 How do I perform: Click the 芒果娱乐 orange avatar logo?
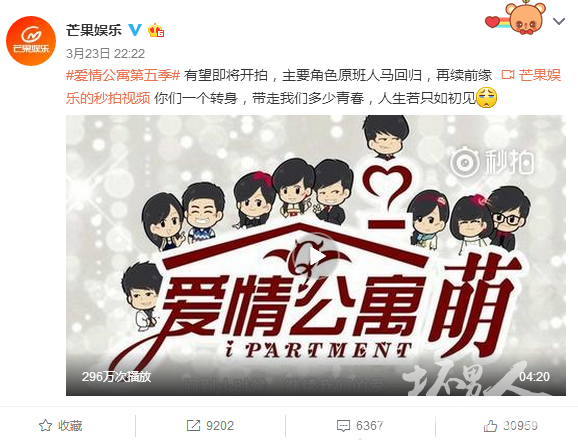(x=31, y=41)
